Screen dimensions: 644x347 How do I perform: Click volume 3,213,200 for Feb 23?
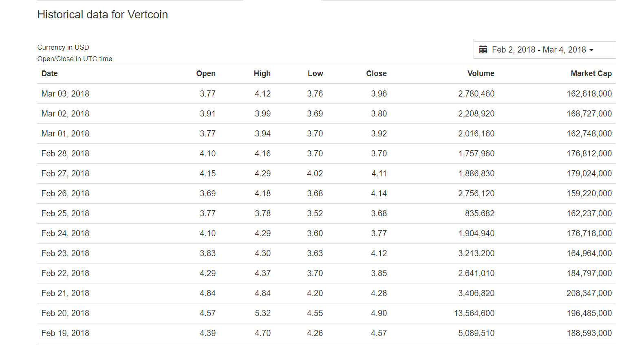(476, 253)
